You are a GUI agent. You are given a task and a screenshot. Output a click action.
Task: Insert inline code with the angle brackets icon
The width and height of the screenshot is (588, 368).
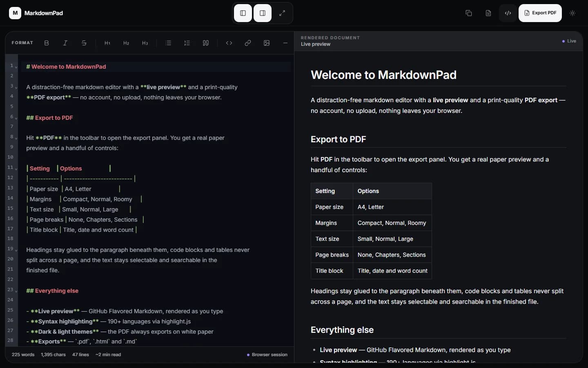point(229,43)
